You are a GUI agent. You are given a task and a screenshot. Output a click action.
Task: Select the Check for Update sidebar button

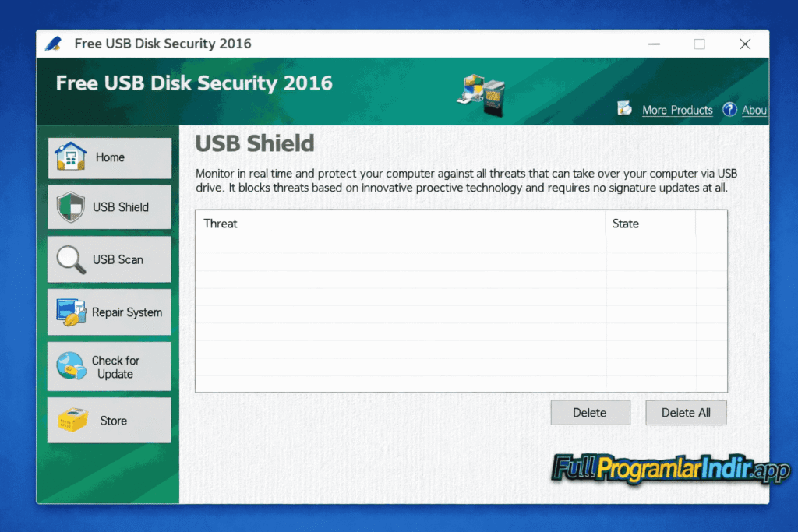pyautogui.click(x=109, y=365)
